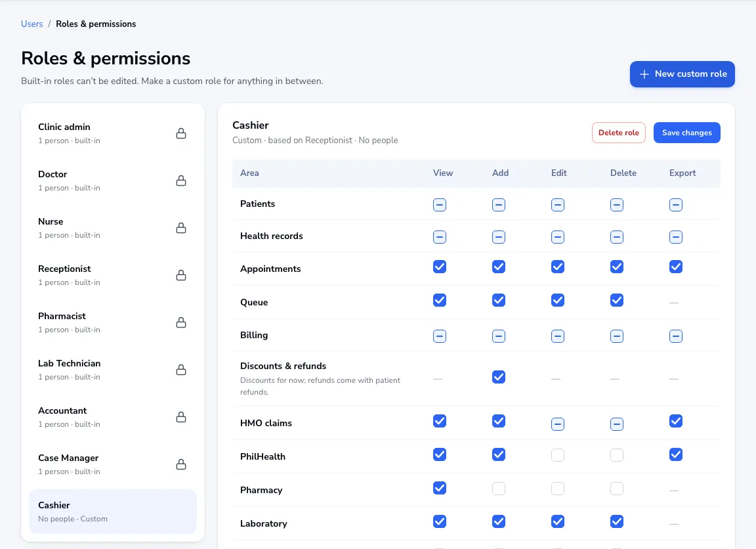This screenshot has height=549, width=756.
Task: Uncheck Laboratory Delete permission
Action: coord(617,521)
